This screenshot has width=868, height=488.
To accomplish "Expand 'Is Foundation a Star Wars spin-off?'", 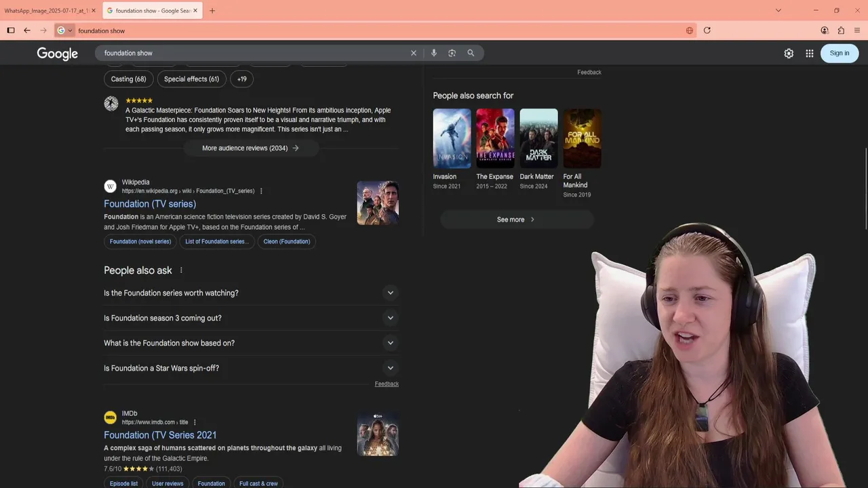I will click(x=251, y=368).
